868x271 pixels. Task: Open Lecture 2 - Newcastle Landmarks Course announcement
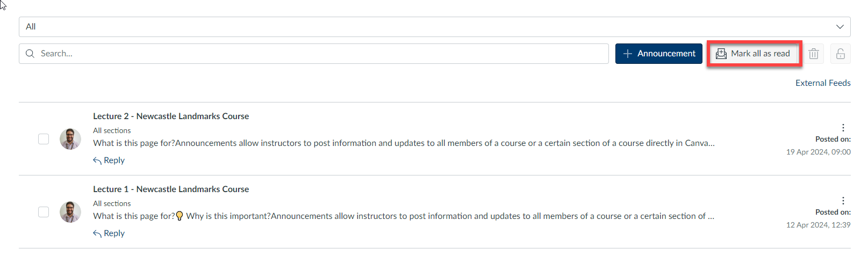point(171,116)
